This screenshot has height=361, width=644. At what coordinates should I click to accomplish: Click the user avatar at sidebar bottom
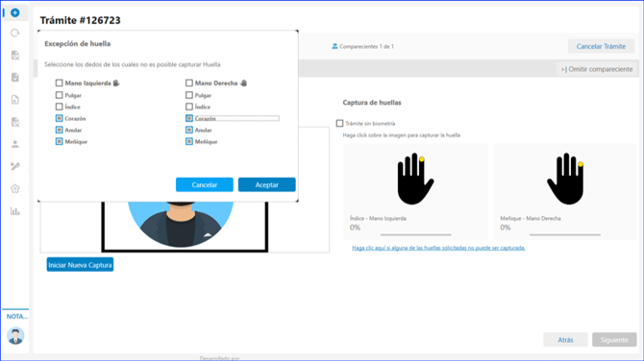(15, 336)
